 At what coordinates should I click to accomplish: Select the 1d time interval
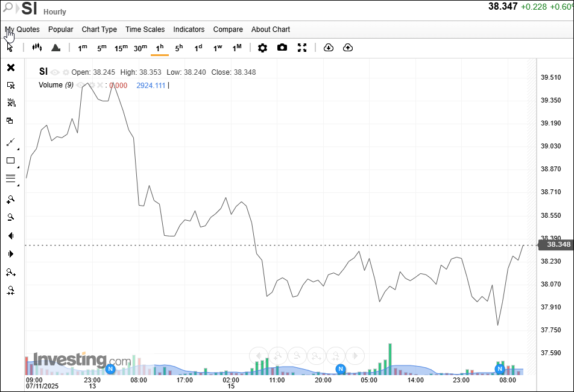click(198, 48)
